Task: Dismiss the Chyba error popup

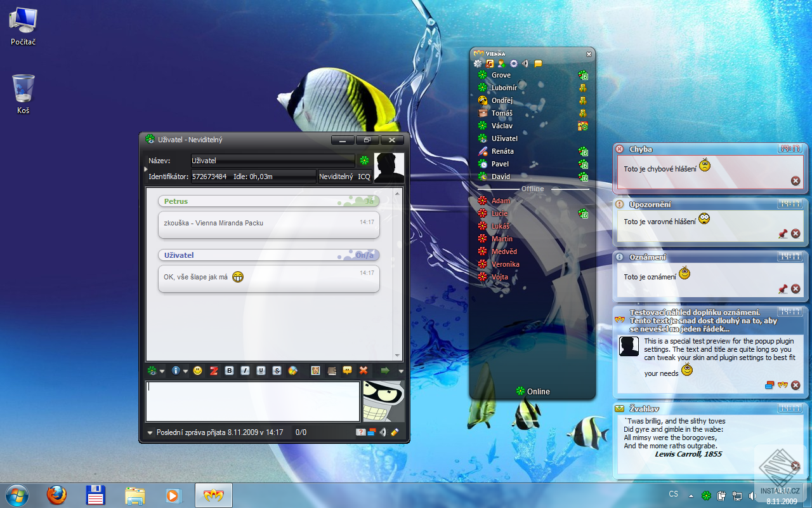Action: [x=796, y=181]
